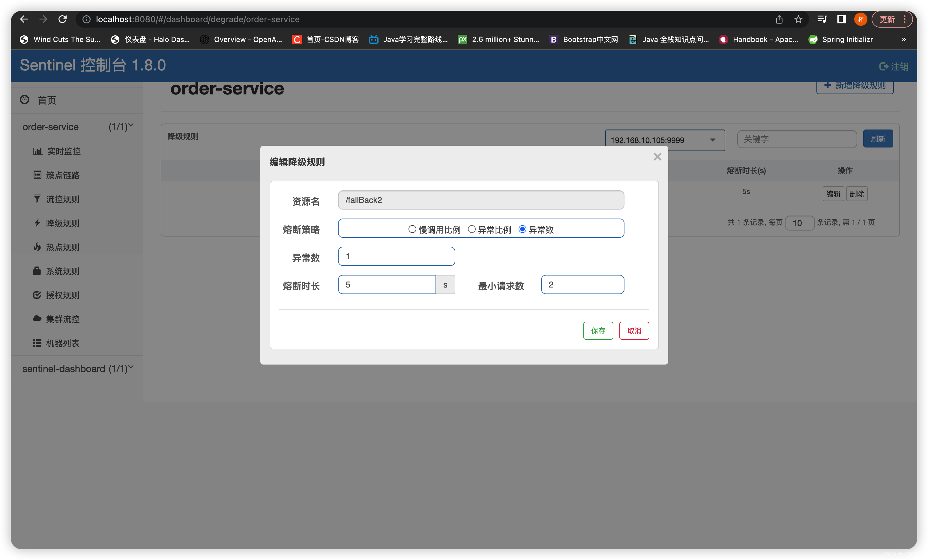Click the browser reload page icon
Viewport: 928px width, 560px height.
pyautogui.click(x=62, y=19)
